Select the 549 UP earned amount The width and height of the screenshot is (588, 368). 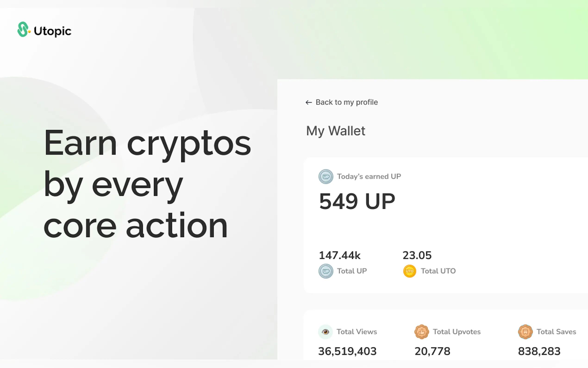pos(357,201)
